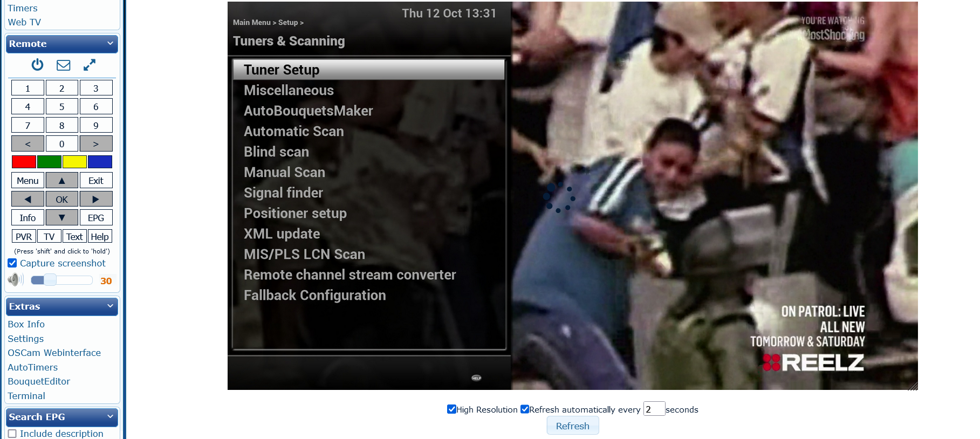Click the power standby icon
980x439 pixels.
[x=37, y=65]
